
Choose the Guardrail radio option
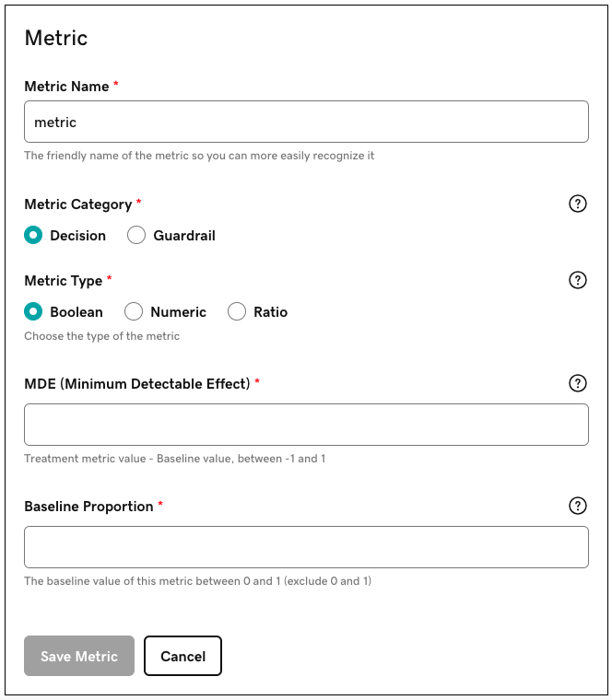tap(136, 235)
